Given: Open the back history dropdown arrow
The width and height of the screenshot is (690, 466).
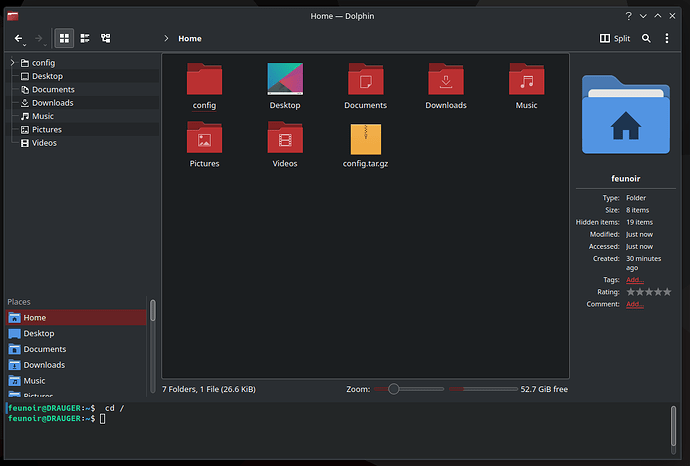Looking at the screenshot, I should coord(29,39).
